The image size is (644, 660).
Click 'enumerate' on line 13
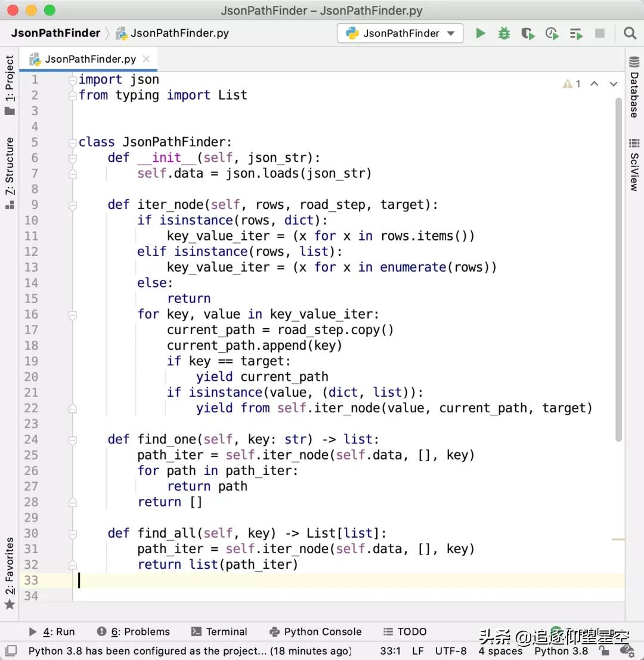413,267
